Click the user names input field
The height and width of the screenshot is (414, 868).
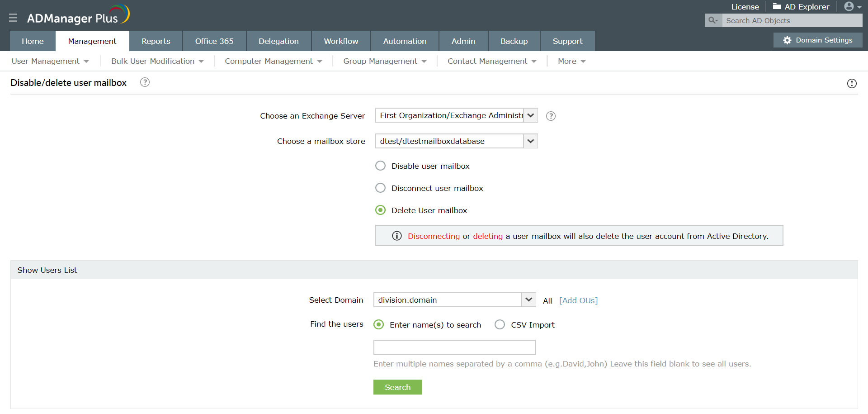pos(454,347)
